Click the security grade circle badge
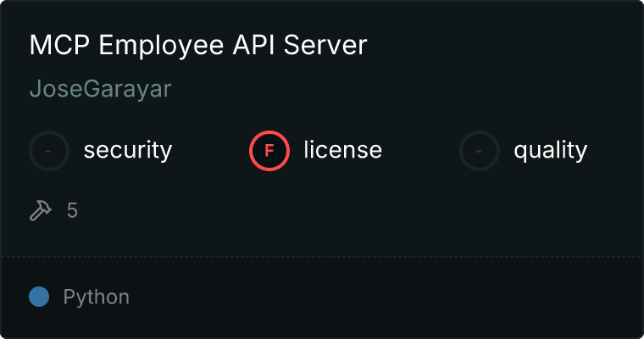Screen dimensions: 644x339 point(49,151)
